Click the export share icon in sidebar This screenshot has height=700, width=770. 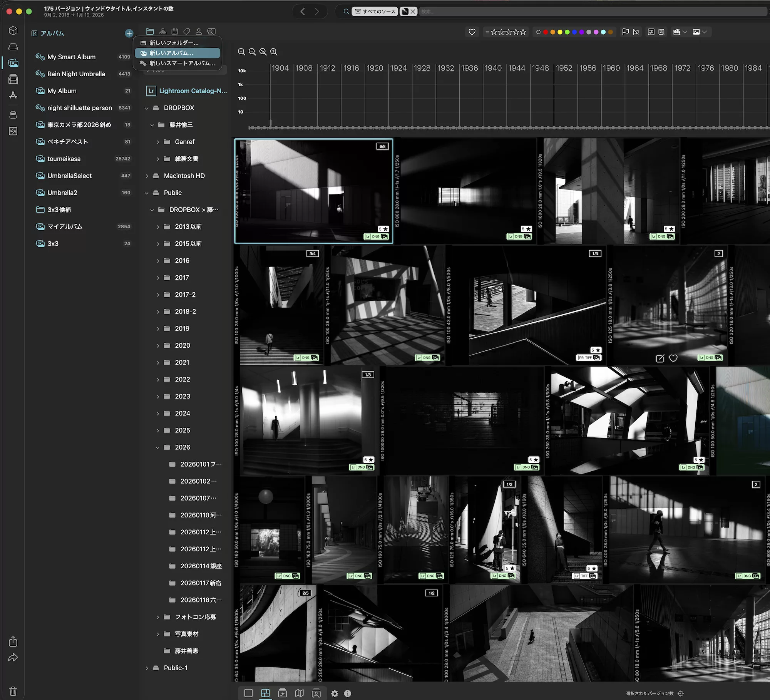tap(13, 641)
